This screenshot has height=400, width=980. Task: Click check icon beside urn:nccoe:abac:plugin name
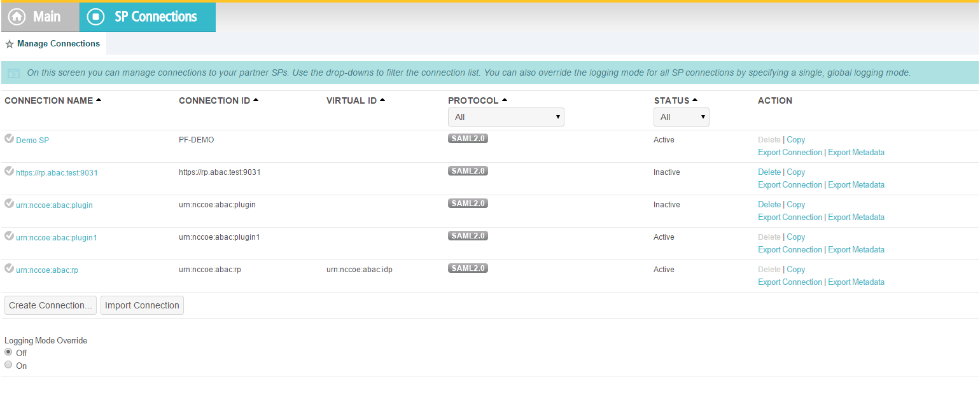click(9, 203)
